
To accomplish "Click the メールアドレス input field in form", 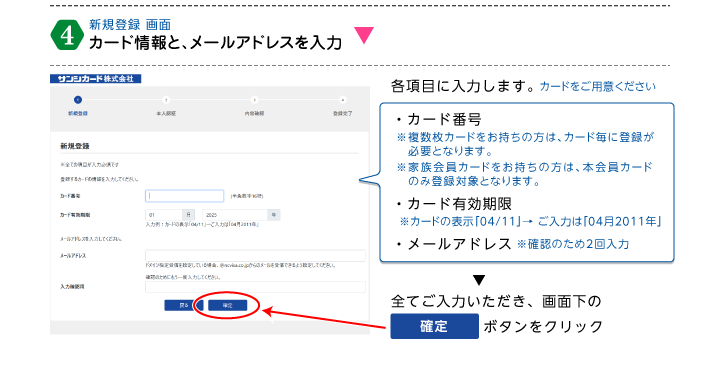I will [255, 256].
